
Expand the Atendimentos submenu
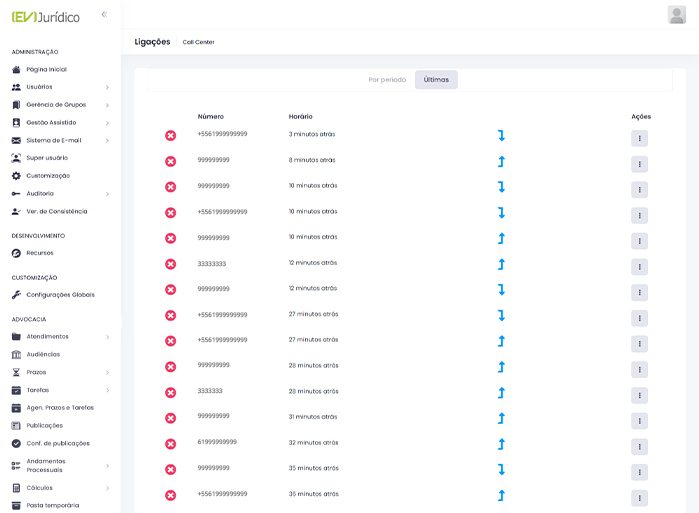pos(107,337)
